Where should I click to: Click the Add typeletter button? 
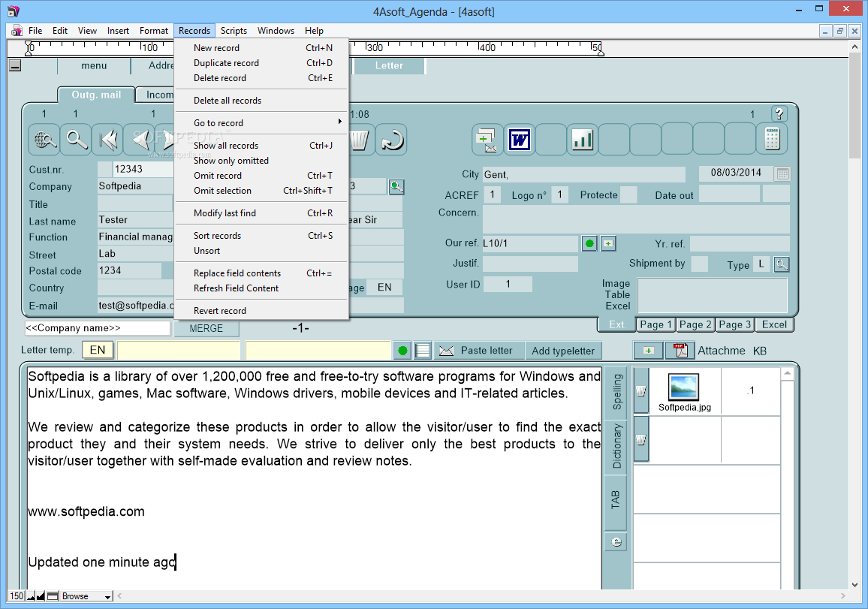563,351
